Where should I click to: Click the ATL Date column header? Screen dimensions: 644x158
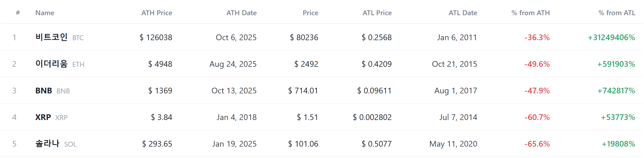463,13
